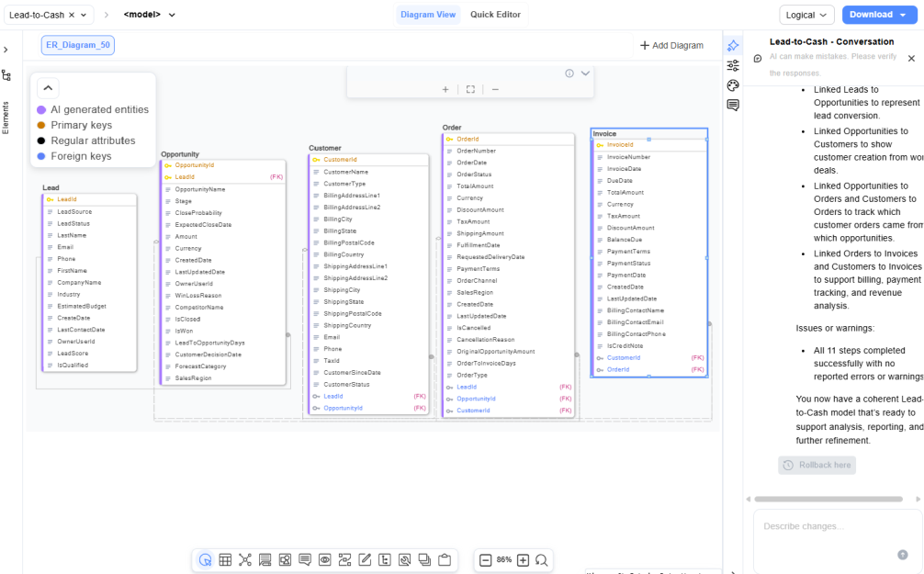
Task: Click the send message arrow button
Action: click(x=902, y=555)
